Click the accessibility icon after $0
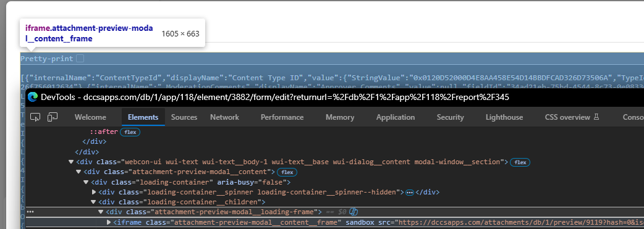Image resolution: width=644 pixels, height=229 pixels. (x=354, y=212)
